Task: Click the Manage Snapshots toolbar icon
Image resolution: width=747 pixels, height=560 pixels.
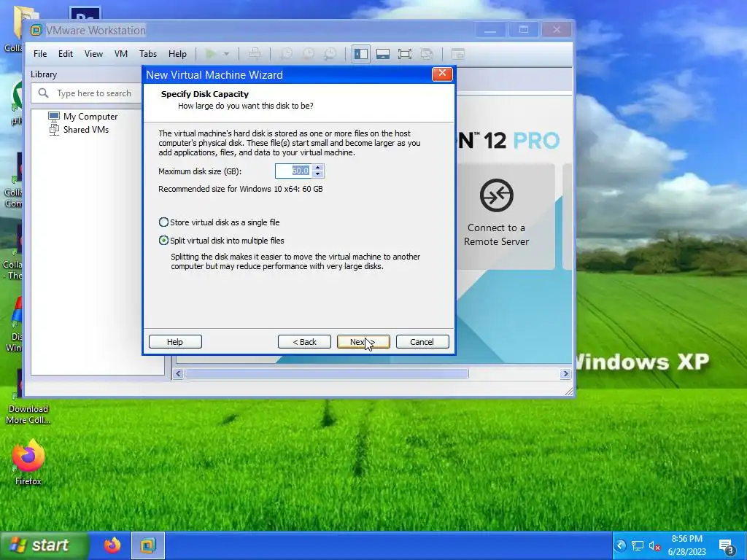Action: pos(330,54)
